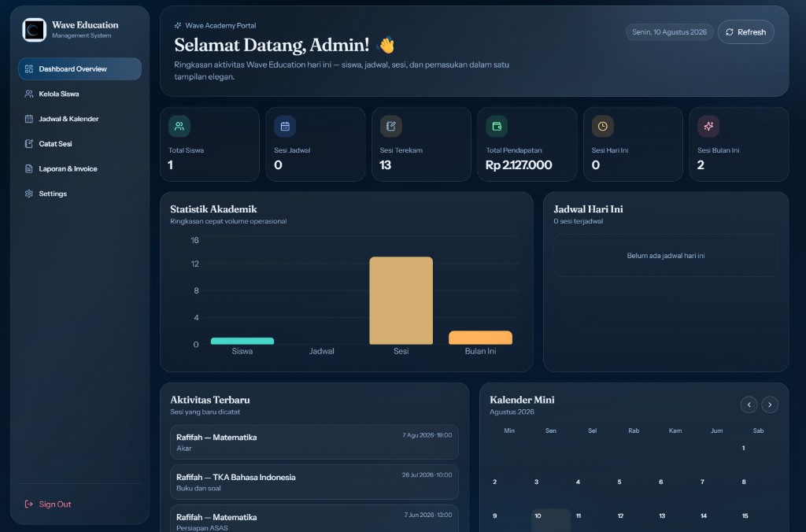Open the Rafifah — Matematika Persiapan ASAS activity

pos(314,519)
